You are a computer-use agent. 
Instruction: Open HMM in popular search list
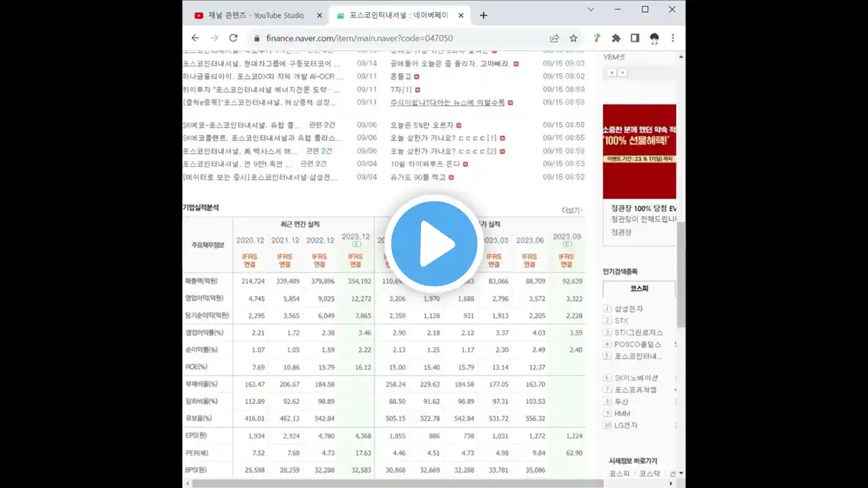[623, 413]
